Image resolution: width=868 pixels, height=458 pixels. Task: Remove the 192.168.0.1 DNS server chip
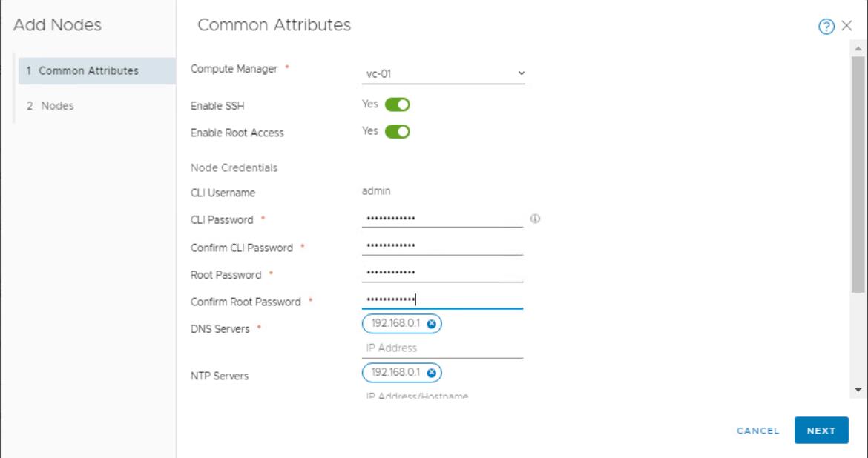point(431,324)
